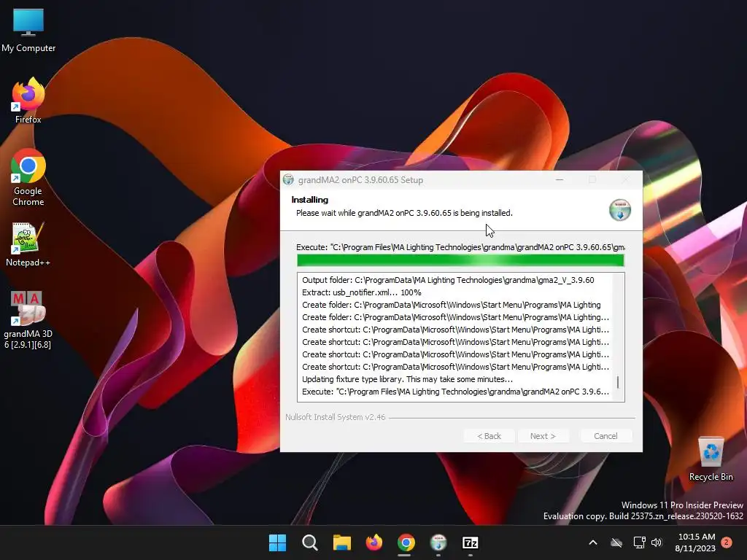The image size is (747, 560).
Task: Select the 'Output folder' log line
Action: [x=448, y=280]
